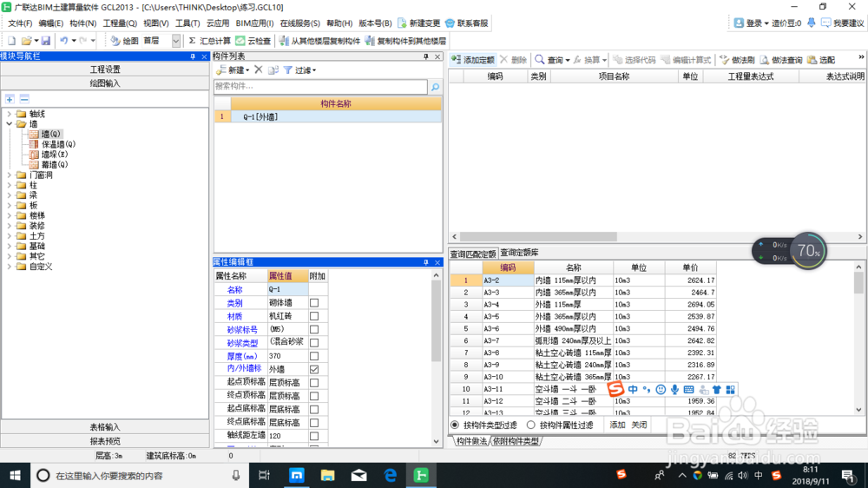Click 从其他楼层复制构件 button

point(319,41)
